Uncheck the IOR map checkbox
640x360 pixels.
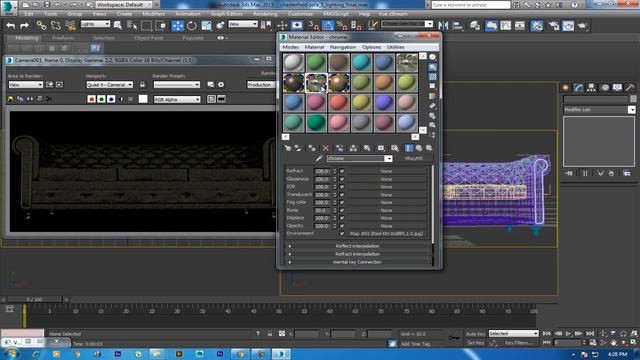(342, 187)
